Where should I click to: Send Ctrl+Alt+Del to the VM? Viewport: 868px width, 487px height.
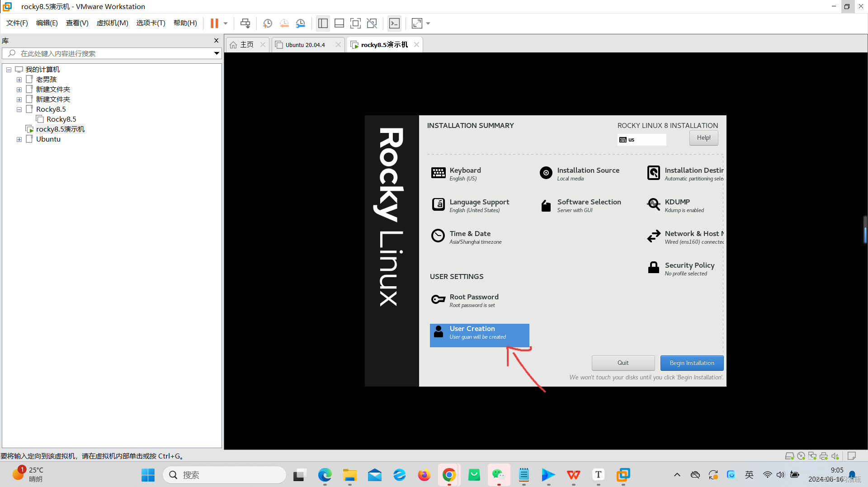click(x=245, y=23)
